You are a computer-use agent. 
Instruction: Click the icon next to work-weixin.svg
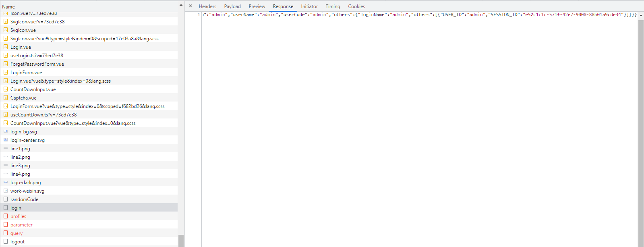coord(6,191)
